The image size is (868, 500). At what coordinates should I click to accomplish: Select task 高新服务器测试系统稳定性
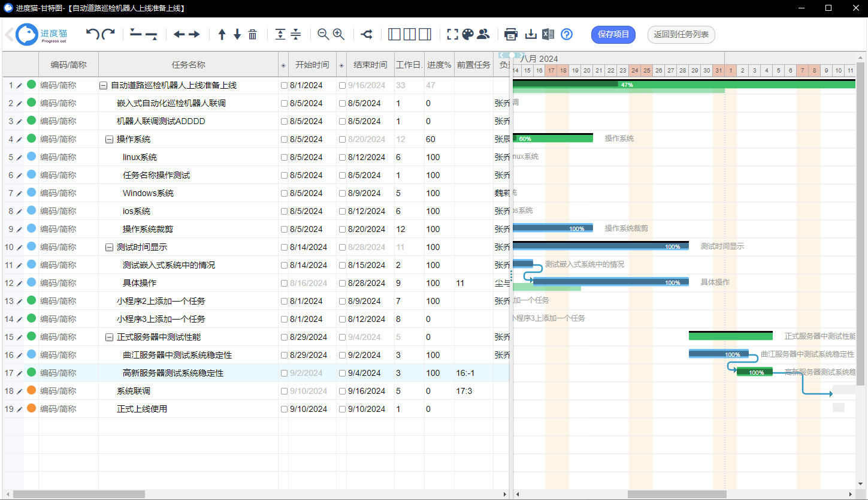[173, 373]
